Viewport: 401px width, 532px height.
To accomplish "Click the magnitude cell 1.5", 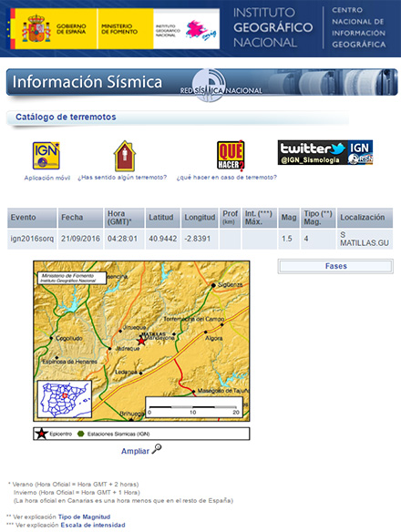I will point(289,239).
